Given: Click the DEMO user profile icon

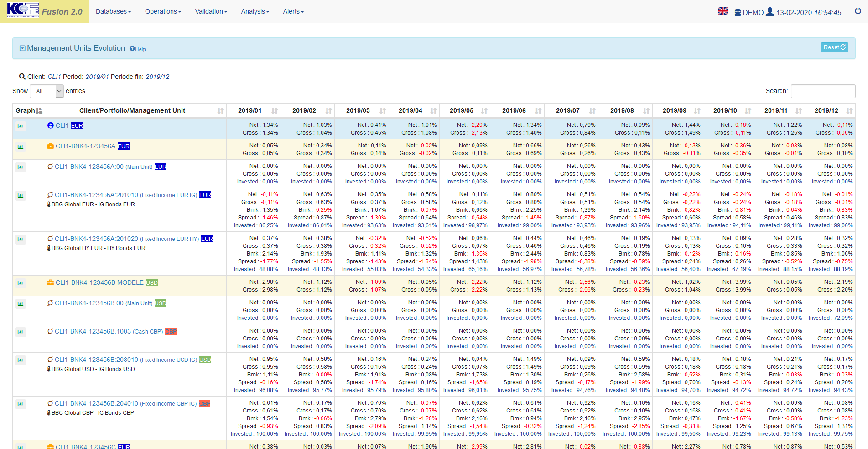Looking at the screenshot, I should click(769, 12).
